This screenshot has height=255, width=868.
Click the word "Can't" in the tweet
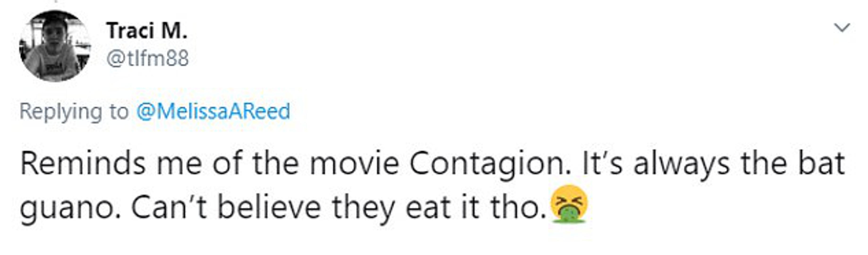point(168,208)
